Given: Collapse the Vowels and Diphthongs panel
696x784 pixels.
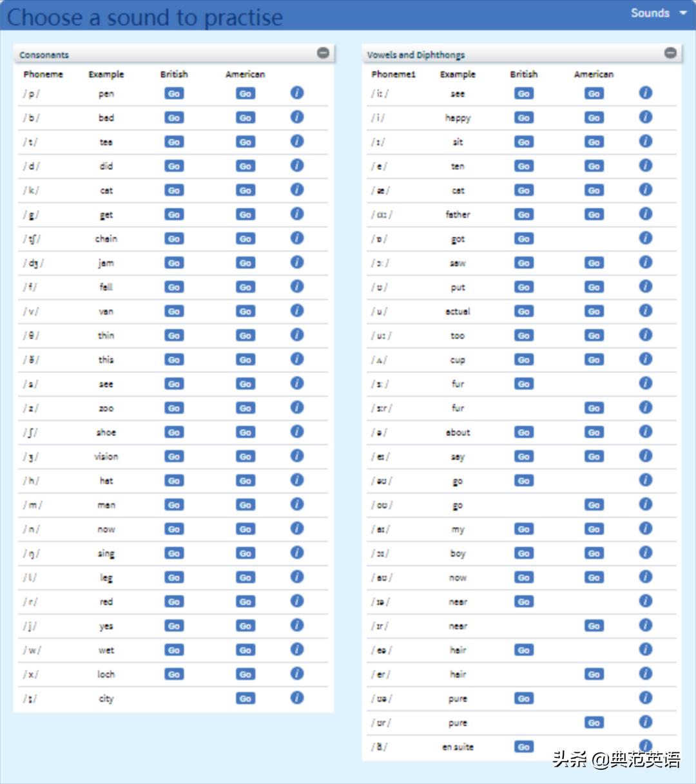Looking at the screenshot, I should tap(671, 53).
